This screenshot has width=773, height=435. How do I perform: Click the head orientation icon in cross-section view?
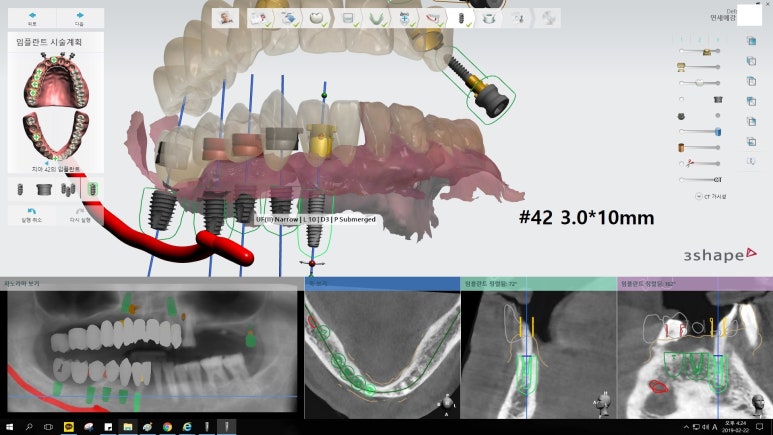pyautogui.click(x=602, y=406)
